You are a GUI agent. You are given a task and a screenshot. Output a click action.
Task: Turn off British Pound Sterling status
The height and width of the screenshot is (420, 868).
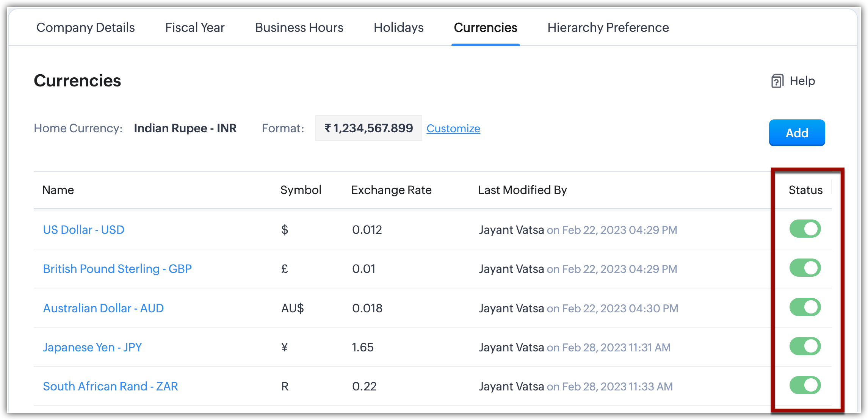coord(805,268)
